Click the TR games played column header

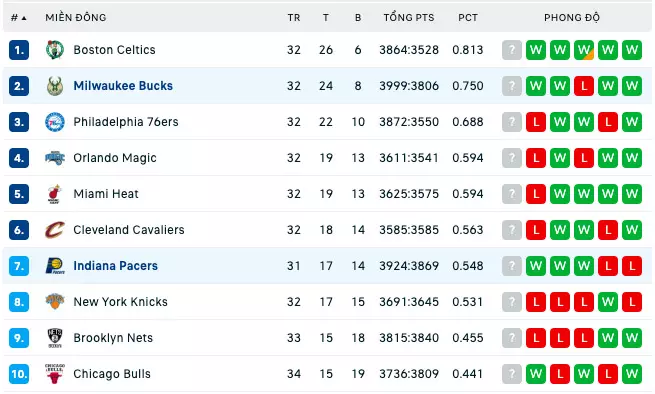click(x=294, y=18)
